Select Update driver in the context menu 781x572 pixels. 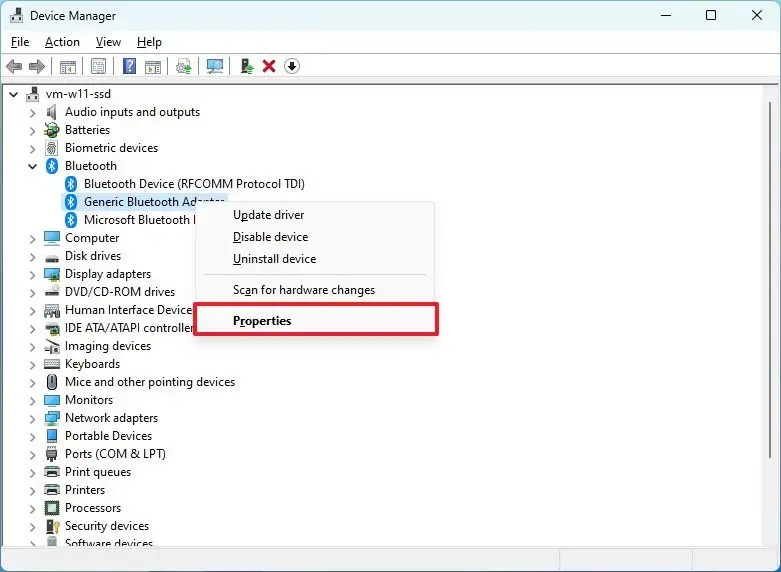pos(268,215)
